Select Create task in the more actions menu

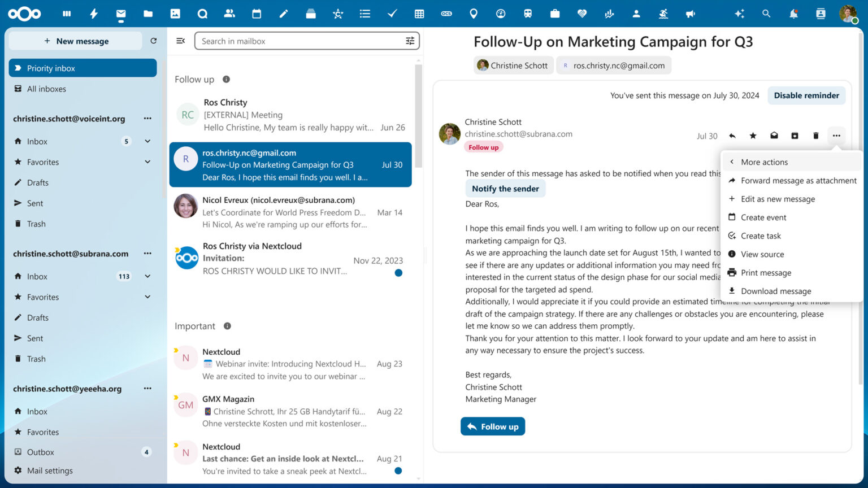pos(761,236)
